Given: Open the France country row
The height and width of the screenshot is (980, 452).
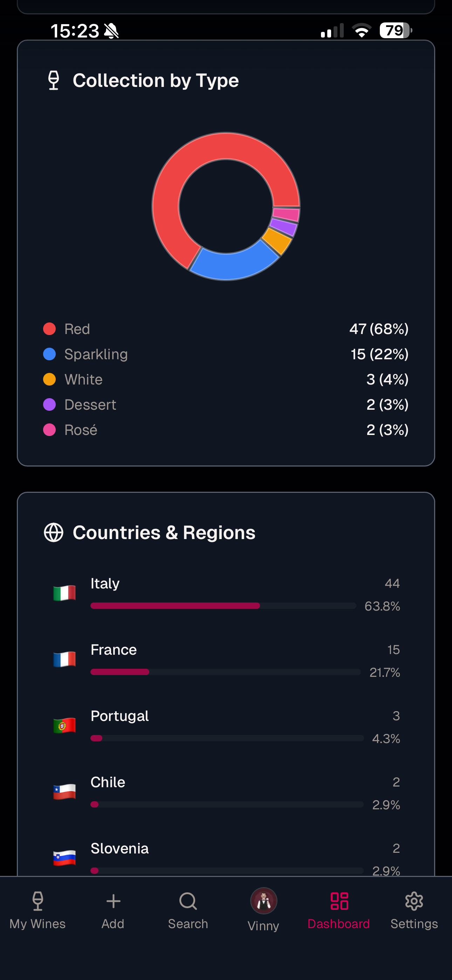Looking at the screenshot, I should point(226,661).
